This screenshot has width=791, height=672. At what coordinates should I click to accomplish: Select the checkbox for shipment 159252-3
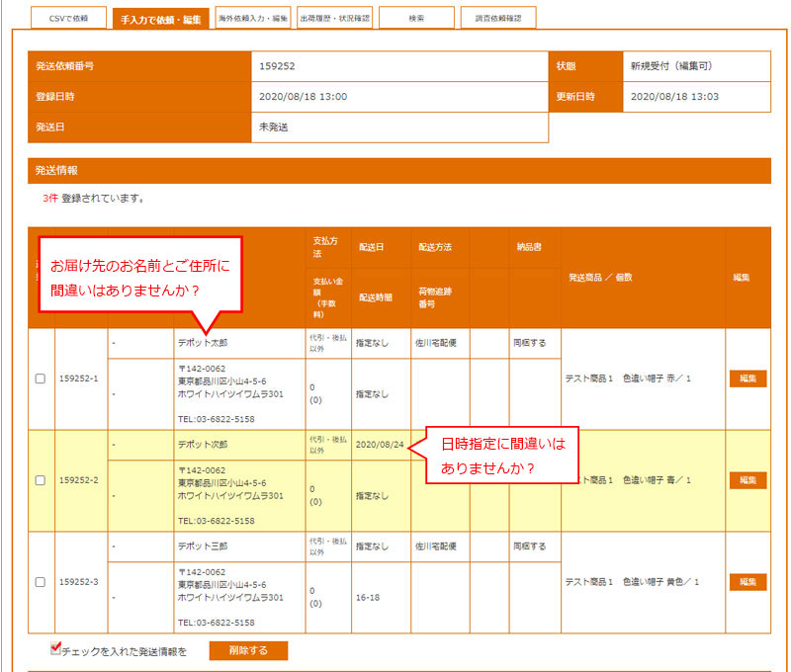point(41,582)
